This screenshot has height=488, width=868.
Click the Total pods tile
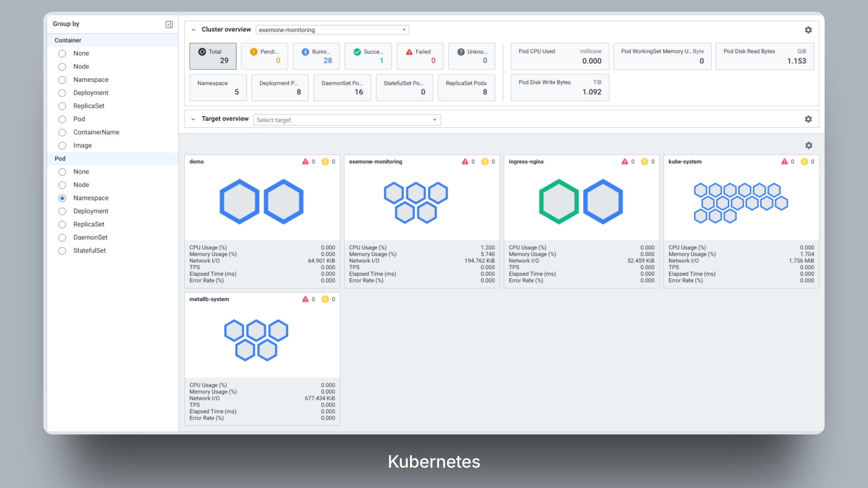click(x=212, y=56)
